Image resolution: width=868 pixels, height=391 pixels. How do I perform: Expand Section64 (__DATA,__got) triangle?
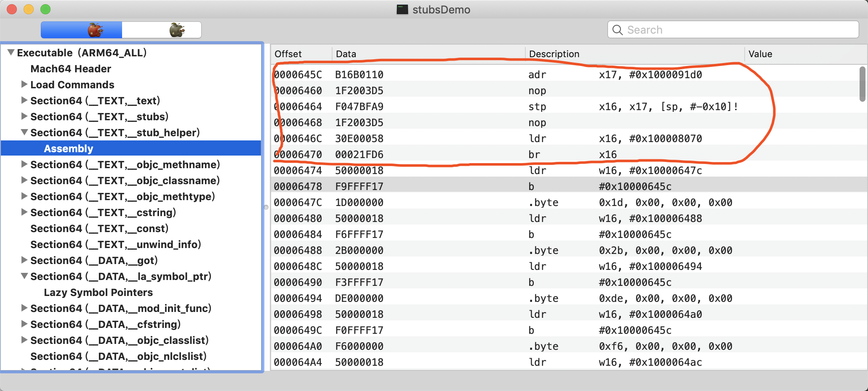[x=24, y=260]
